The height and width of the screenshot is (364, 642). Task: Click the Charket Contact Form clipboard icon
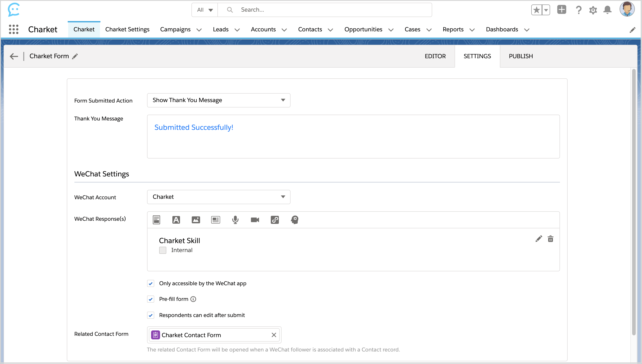click(x=155, y=335)
